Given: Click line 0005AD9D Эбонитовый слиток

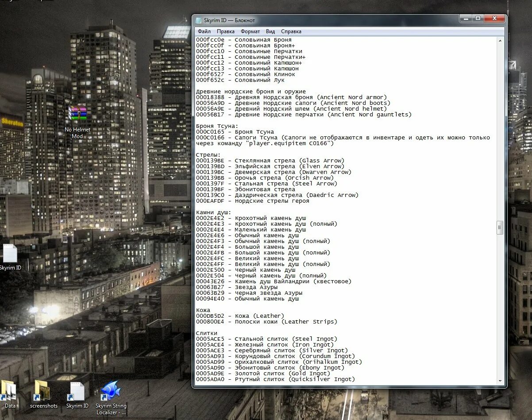Looking at the screenshot, I should click(270, 368).
